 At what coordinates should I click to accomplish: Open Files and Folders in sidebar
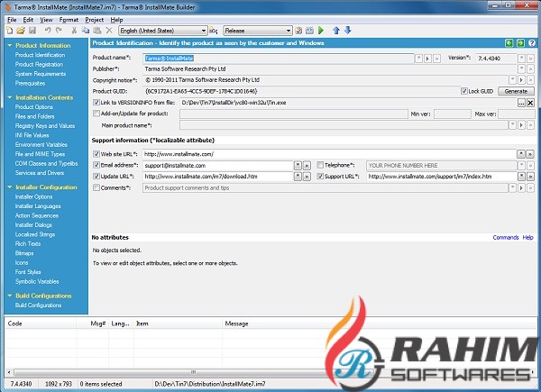[34, 116]
